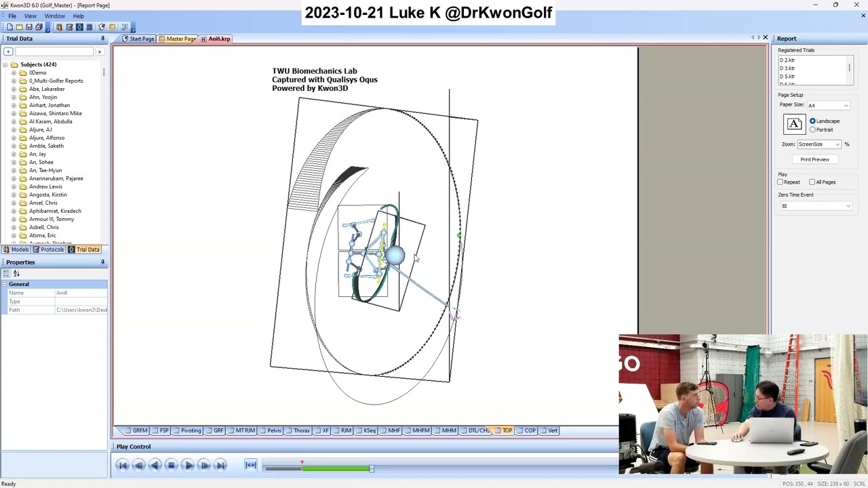
Task: Collapse the General properties section
Action: [5, 284]
